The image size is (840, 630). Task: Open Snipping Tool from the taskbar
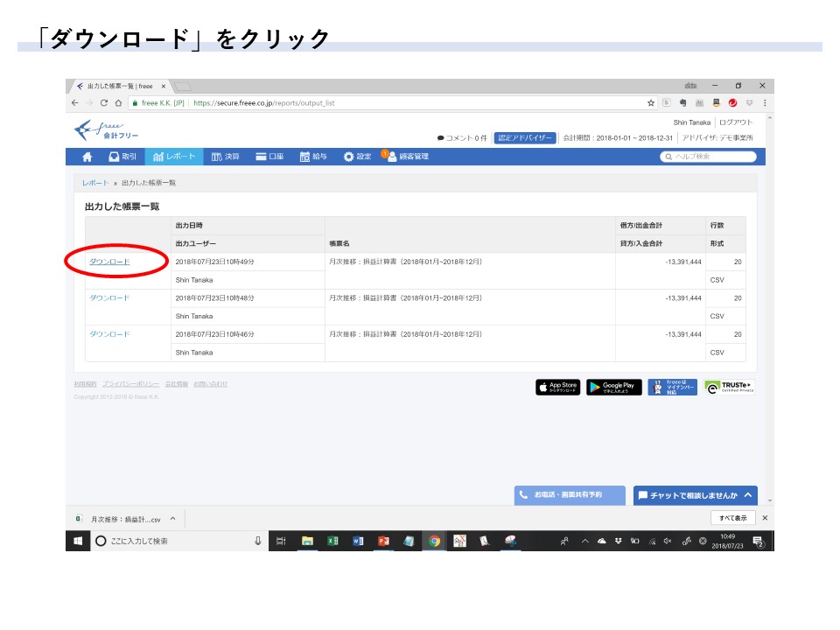pos(510,541)
